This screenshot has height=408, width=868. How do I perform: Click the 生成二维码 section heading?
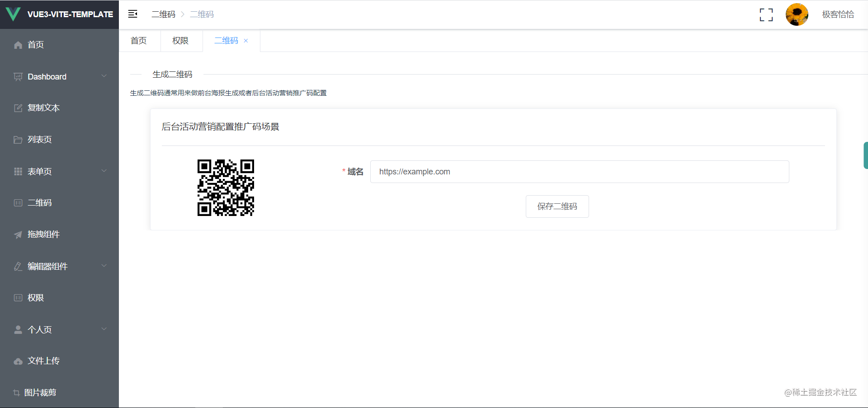(x=172, y=75)
